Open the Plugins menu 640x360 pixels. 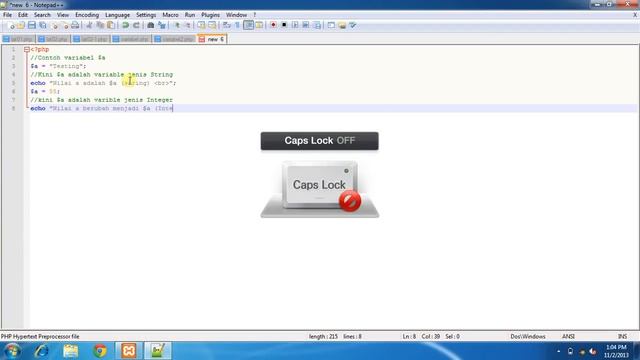tap(211, 15)
